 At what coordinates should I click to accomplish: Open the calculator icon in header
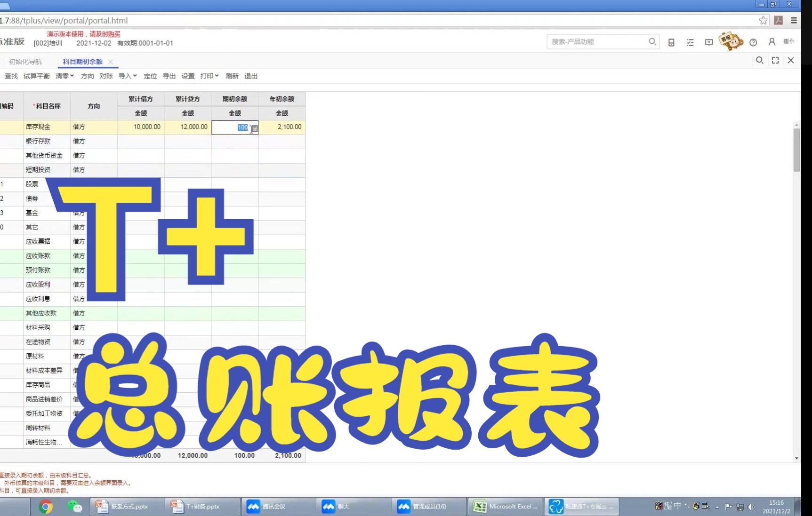[x=671, y=42]
